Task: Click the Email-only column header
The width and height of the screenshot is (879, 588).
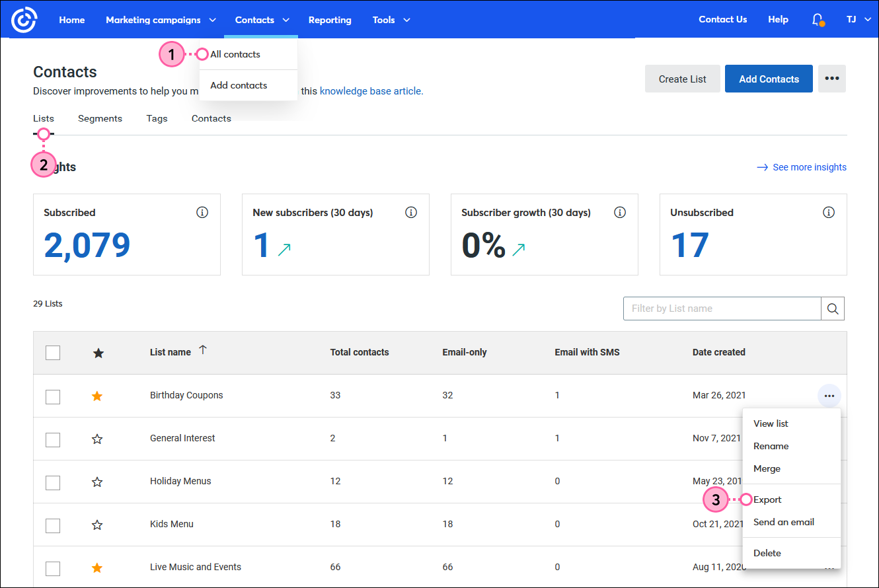Action: tap(465, 352)
